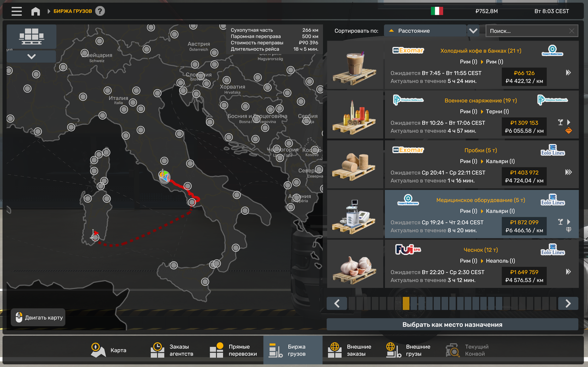Click orange hazard diamond icon on ammunition job

(x=569, y=131)
